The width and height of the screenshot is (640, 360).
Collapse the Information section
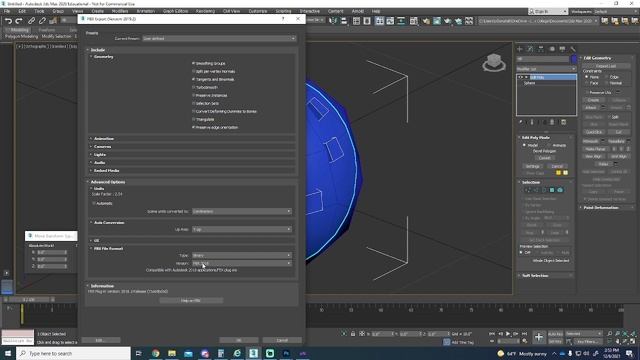(102, 286)
